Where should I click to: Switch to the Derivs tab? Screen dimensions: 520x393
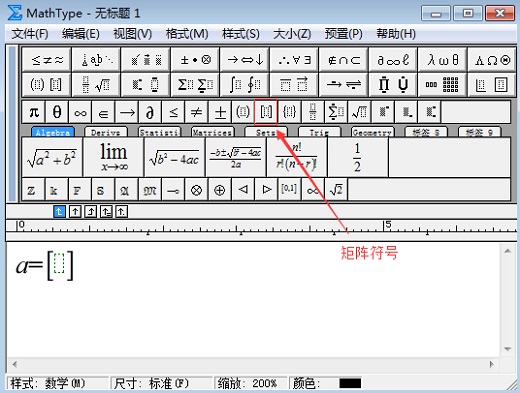coord(106,132)
